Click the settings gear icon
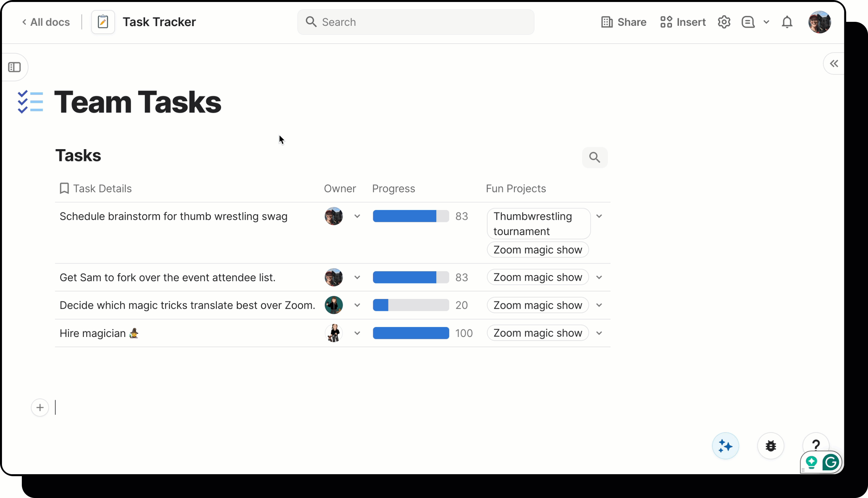 point(724,22)
